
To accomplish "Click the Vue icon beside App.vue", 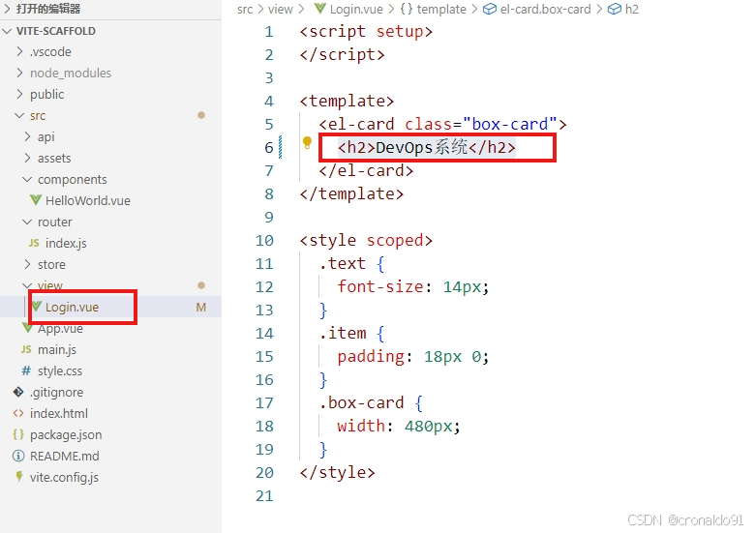I will (x=27, y=328).
